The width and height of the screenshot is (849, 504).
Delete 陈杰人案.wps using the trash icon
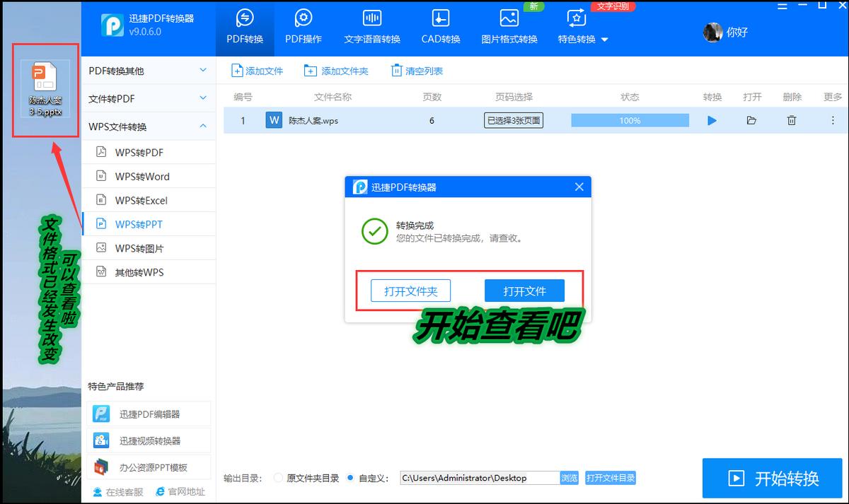pos(792,120)
